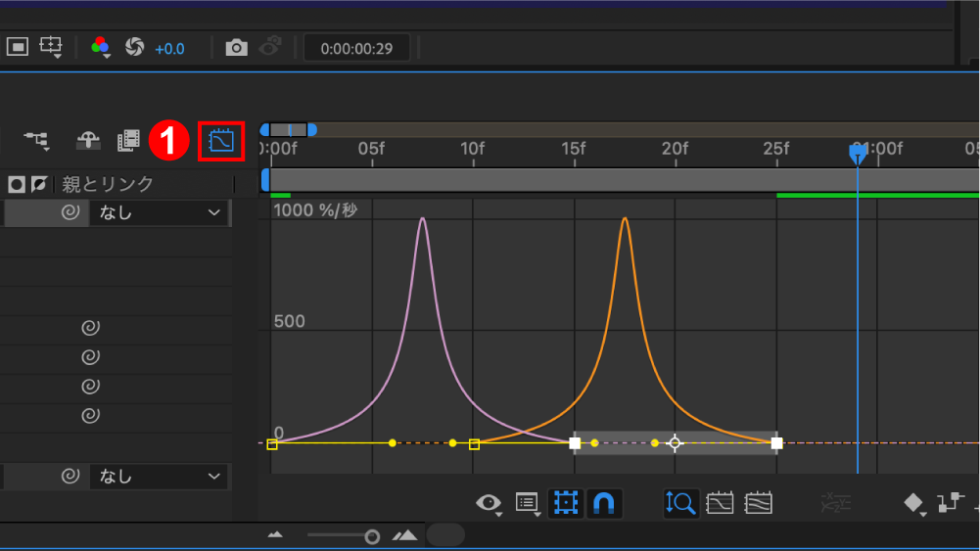Toggle the Graph Editor button
980x551 pixels.
pyautogui.click(x=221, y=141)
